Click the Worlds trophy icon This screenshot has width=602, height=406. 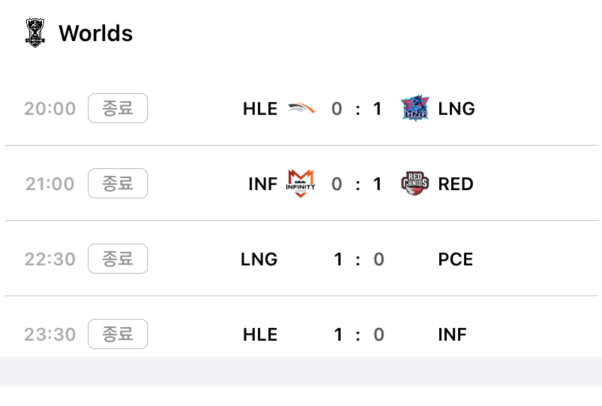(35, 33)
